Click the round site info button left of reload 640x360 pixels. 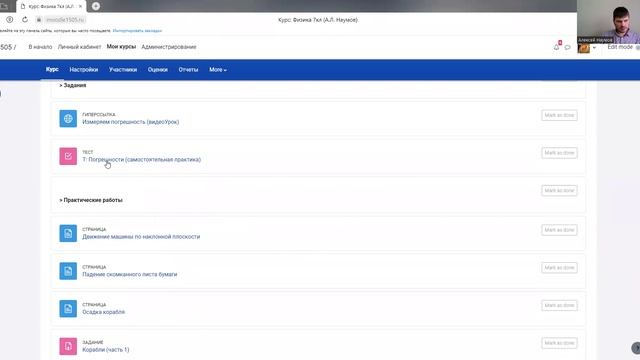(9, 20)
